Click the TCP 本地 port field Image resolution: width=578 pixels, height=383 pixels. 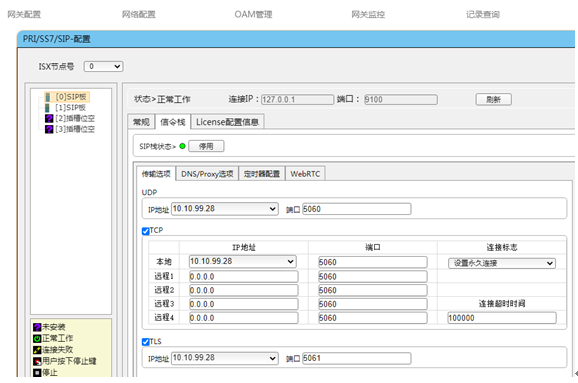click(373, 262)
